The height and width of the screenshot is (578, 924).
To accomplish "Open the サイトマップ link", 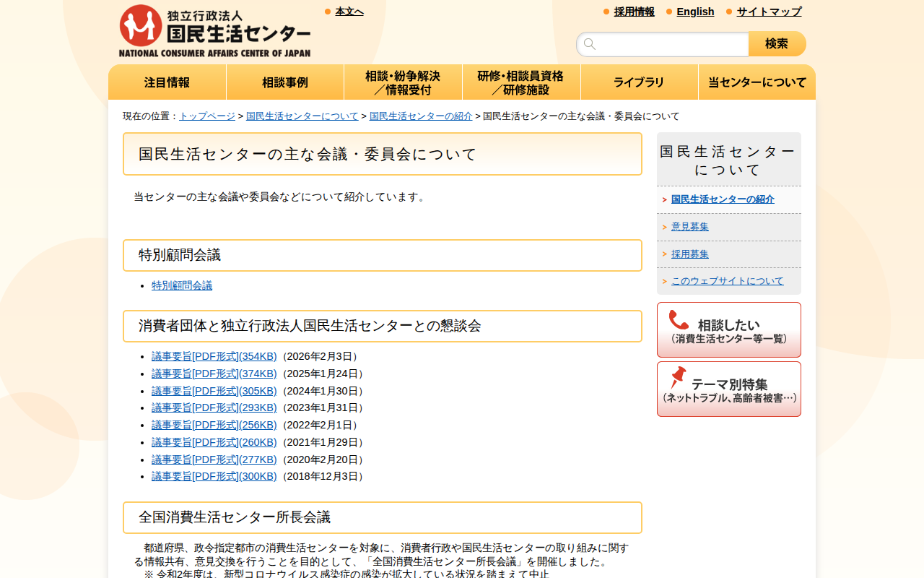I will coord(769,12).
